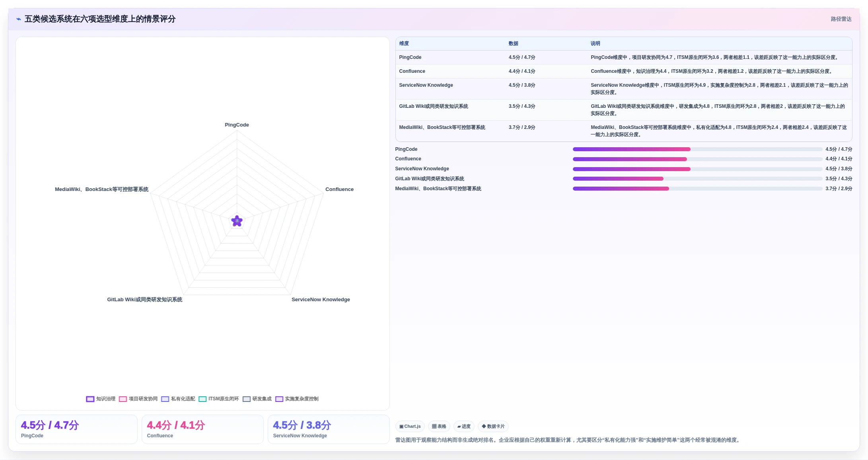868x460 pixels.
Task: Click the 说明 column header
Action: [596, 43]
